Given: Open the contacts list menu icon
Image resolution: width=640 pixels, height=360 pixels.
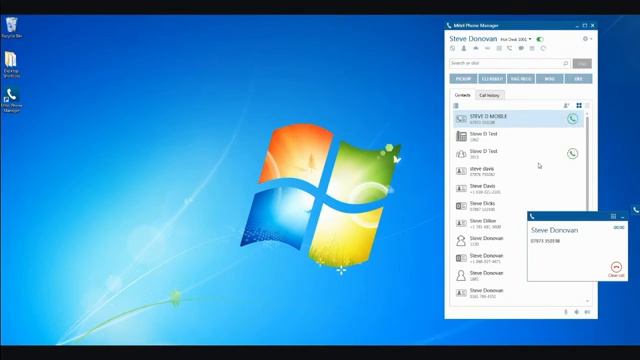Looking at the screenshot, I should [x=456, y=106].
